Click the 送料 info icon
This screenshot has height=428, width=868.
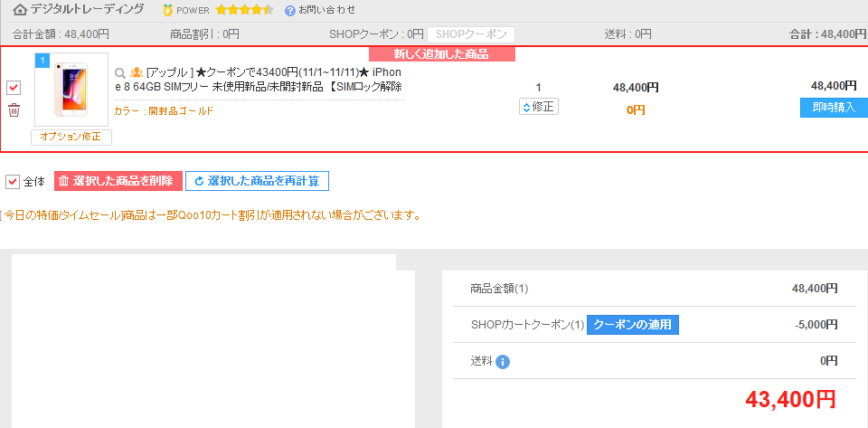coord(502,362)
